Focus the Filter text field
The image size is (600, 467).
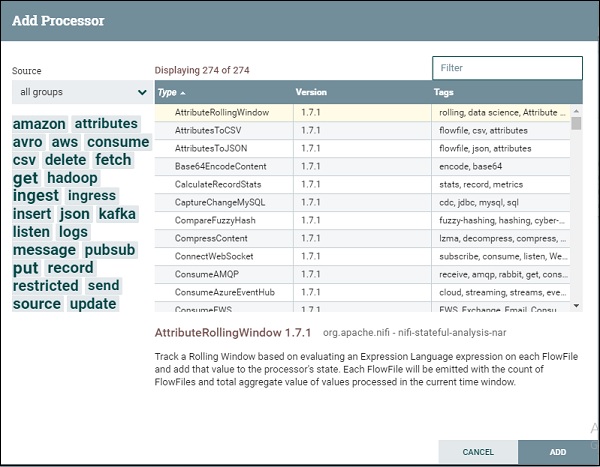[507, 68]
